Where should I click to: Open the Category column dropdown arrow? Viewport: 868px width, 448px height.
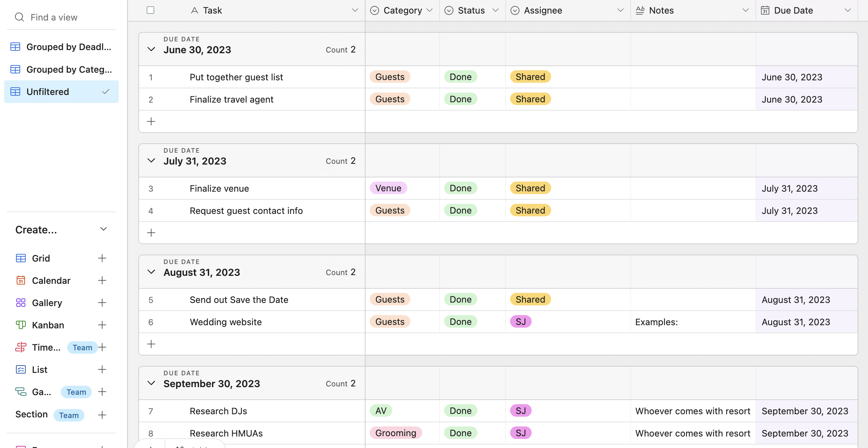(x=430, y=10)
